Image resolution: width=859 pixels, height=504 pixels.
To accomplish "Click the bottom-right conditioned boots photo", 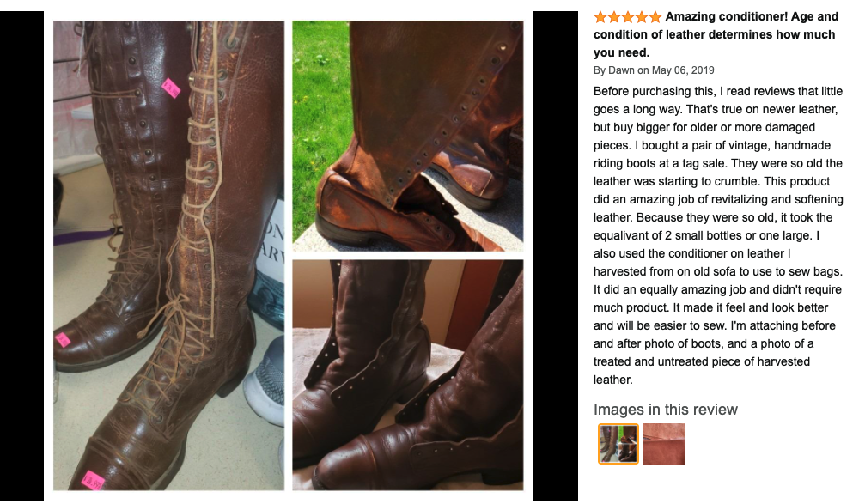I will [x=407, y=374].
